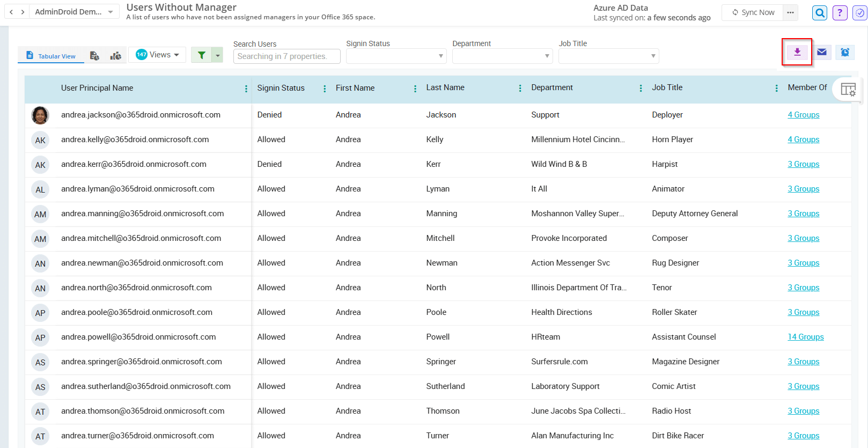Open 3 Groups link for Andrea Springer
The width and height of the screenshot is (868, 448).
803,362
